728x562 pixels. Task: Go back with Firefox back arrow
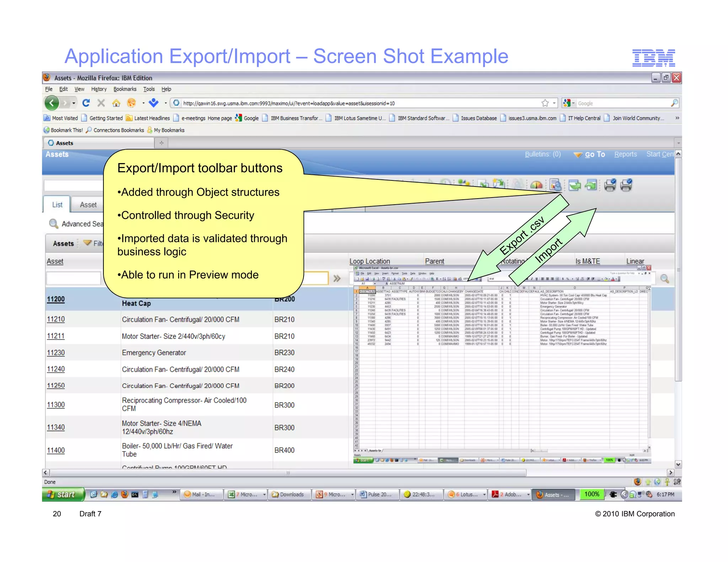pyautogui.click(x=52, y=103)
